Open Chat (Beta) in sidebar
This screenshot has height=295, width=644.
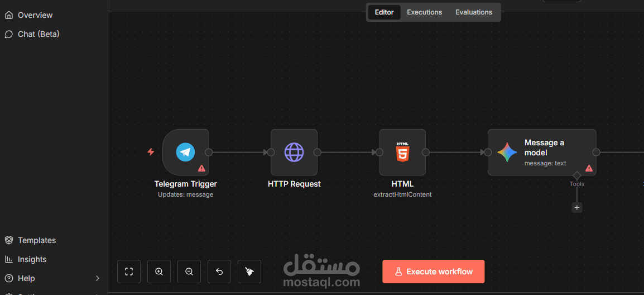(x=32, y=34)
